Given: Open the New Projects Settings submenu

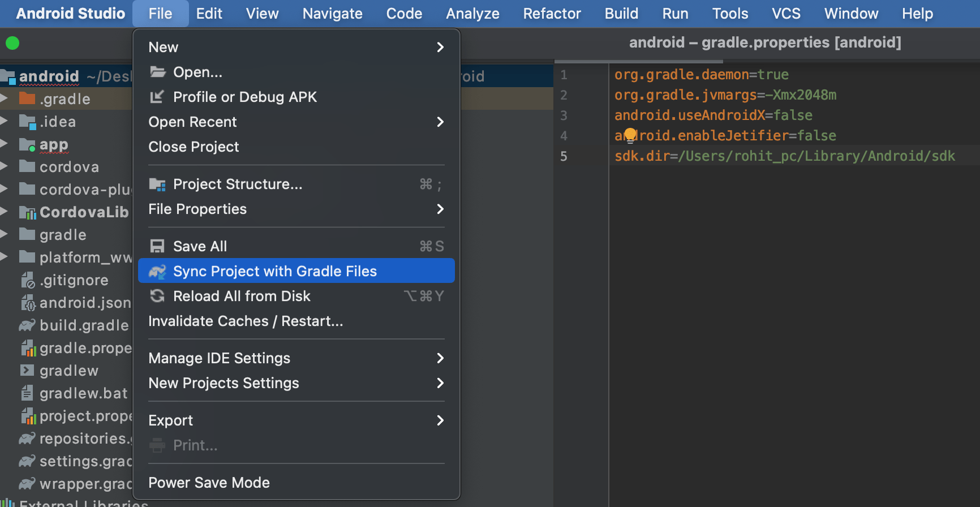Looking at the screenshot, I should pos(296,383).
